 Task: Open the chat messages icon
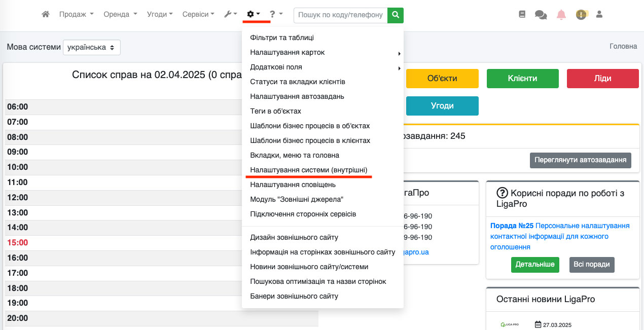click(541, 15)
